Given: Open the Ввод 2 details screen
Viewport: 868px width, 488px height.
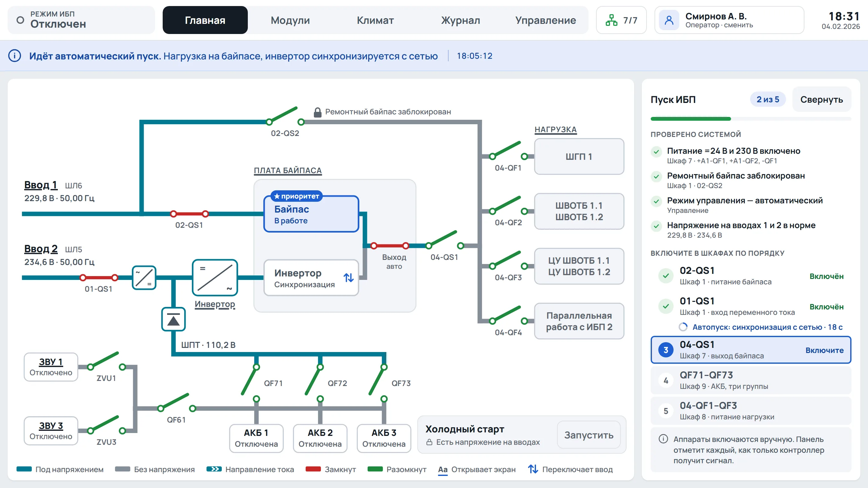Looking at the screenshot, I should click(41, 249).
